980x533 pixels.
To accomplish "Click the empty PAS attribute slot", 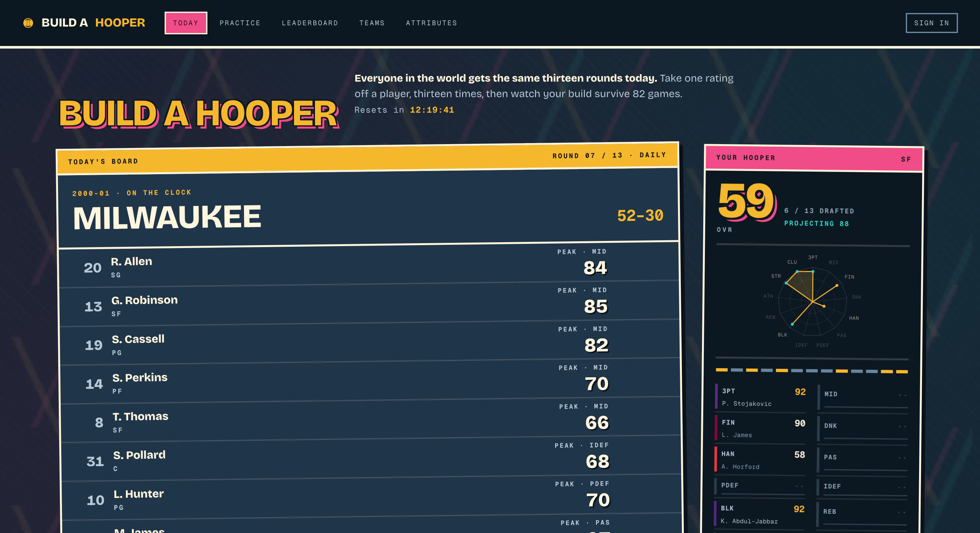I will pos(862,460).
